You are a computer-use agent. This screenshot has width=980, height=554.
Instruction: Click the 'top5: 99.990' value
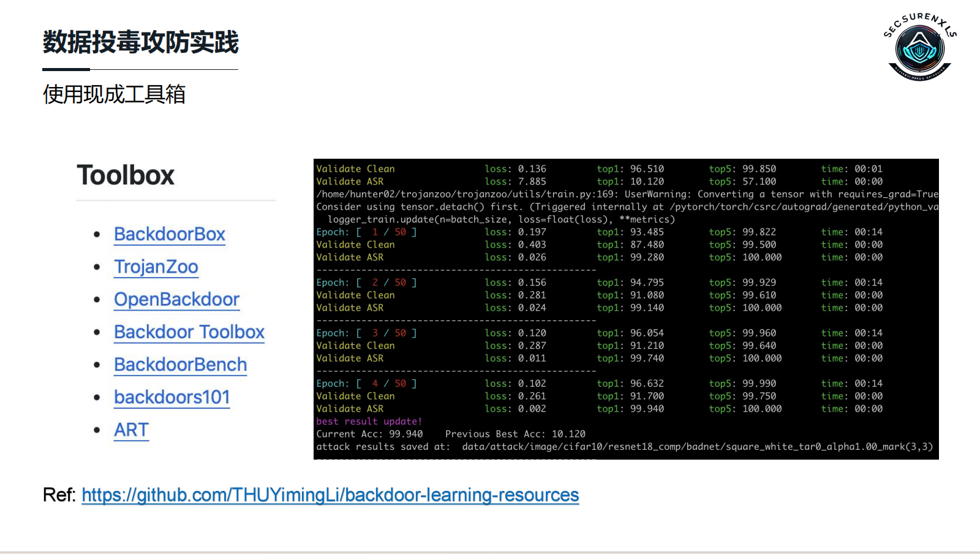(742, 383)
